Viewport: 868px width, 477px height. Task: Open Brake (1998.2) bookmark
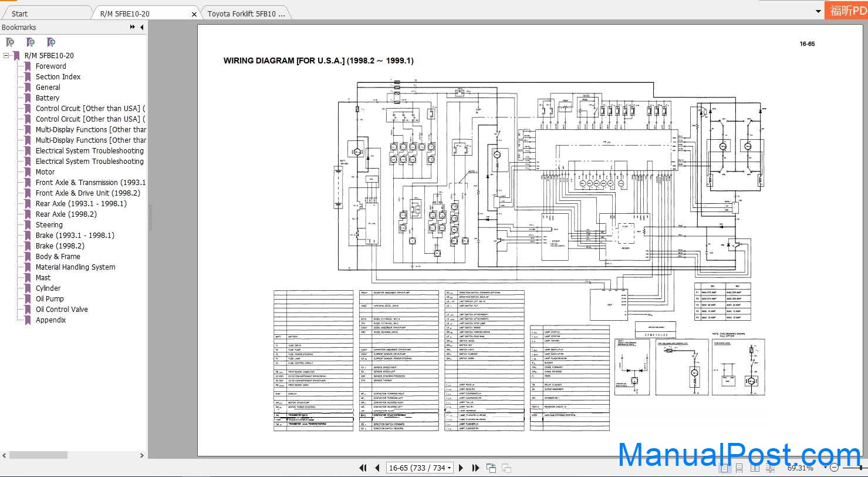[60, 246]
